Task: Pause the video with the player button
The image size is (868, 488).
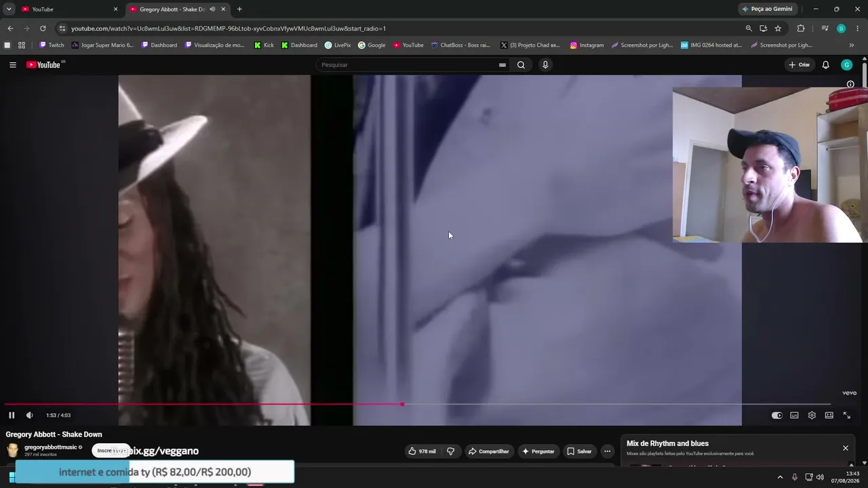Action: [x=12, y=415]
